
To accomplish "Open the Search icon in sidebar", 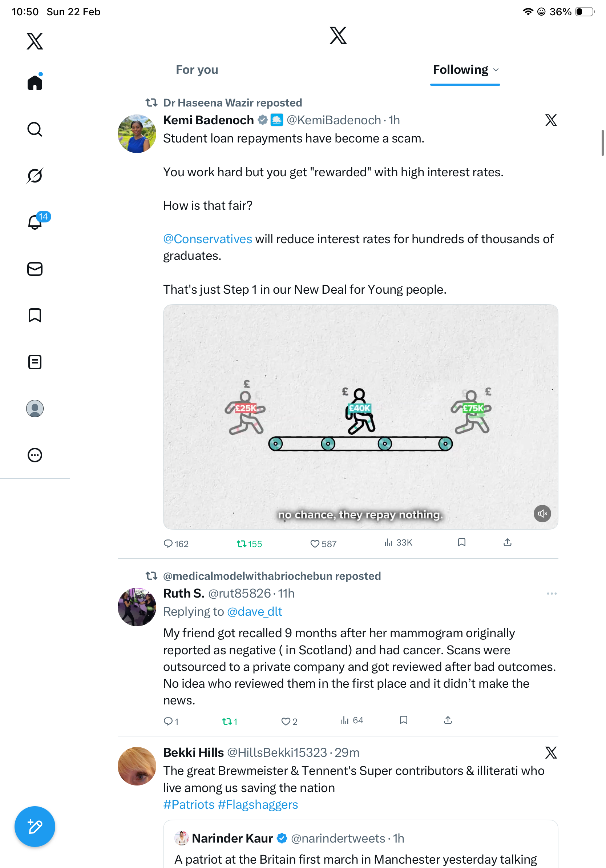I will pyautogui.click(x=35, y=129).
